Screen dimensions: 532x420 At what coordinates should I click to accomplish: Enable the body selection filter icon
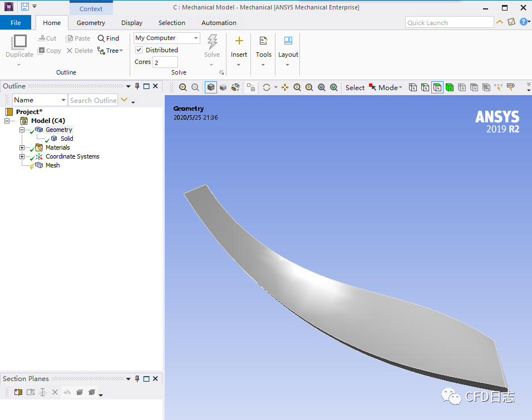[450, 87]
